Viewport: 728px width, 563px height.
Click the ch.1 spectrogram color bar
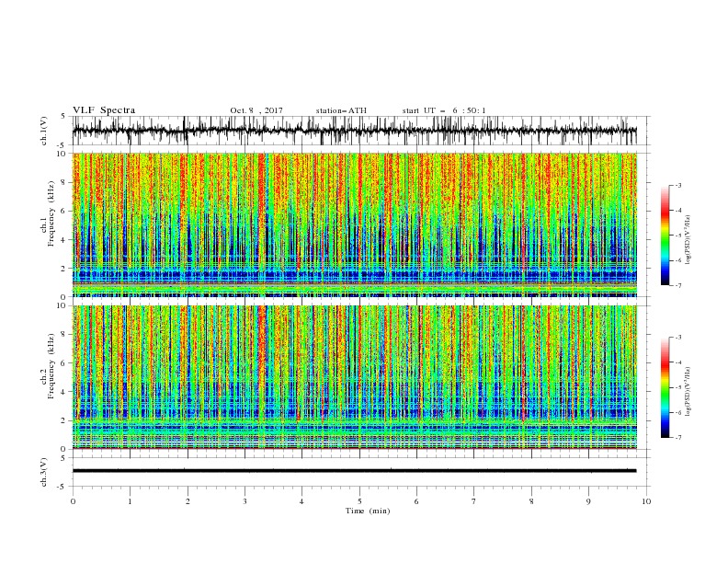tap(665, 236)
